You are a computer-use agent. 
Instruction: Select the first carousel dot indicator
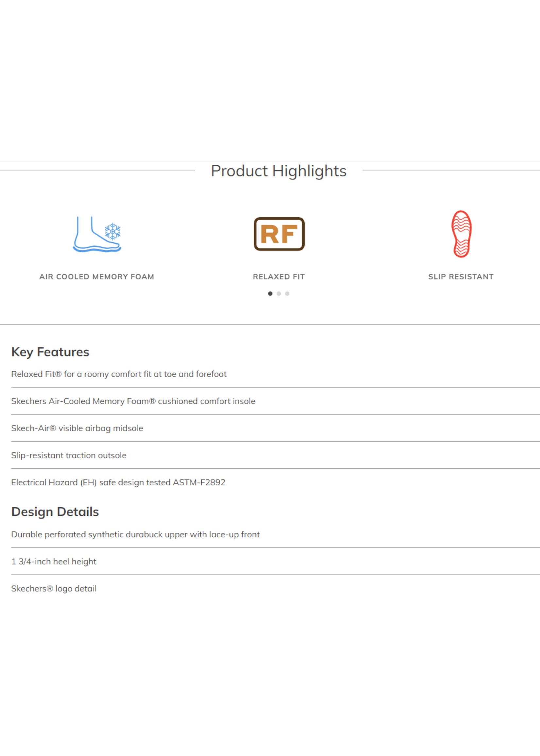[270, 294]
